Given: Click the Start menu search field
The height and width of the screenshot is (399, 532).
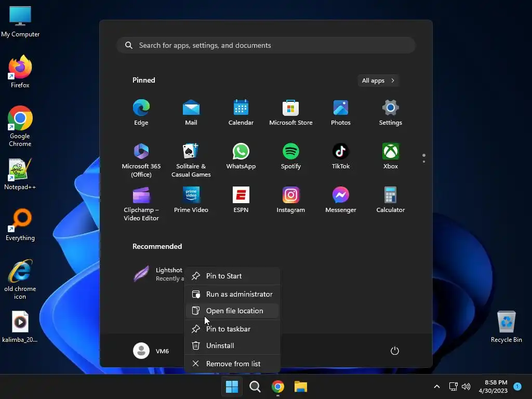Looking at the screenshot, I should (x=267, y=45).
